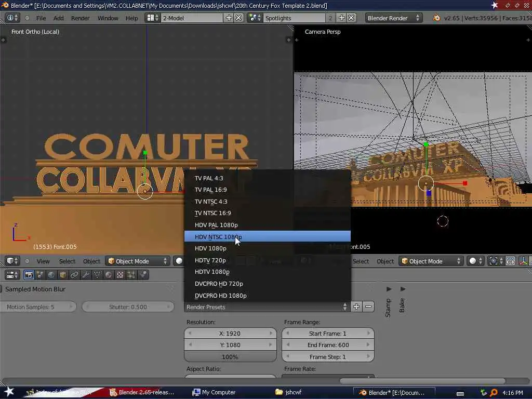
Task: Open left viewport Object Mode dropdown
Action: tap(137, 261)
